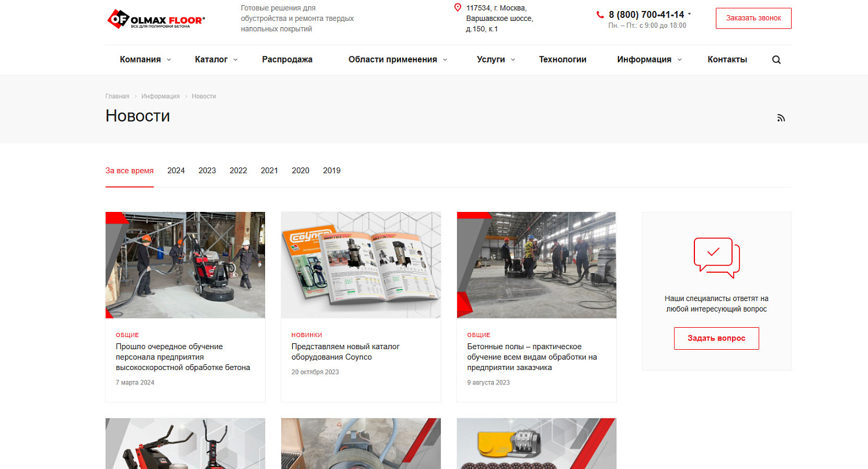Open the Coynco catalog news thumbnail image

[361, 265]
